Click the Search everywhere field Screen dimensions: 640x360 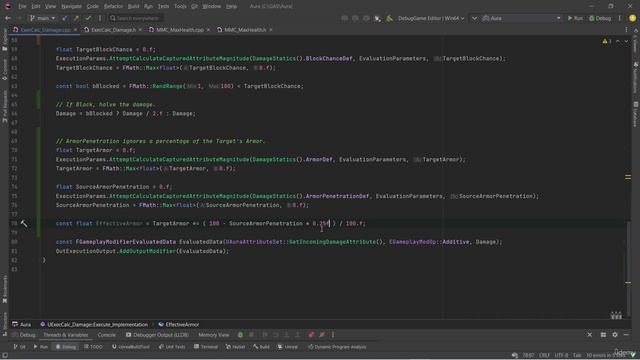coord(136,18)
